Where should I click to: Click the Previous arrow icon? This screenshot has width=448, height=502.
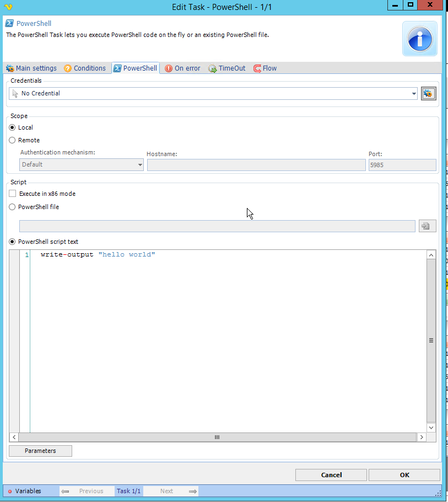65,491
